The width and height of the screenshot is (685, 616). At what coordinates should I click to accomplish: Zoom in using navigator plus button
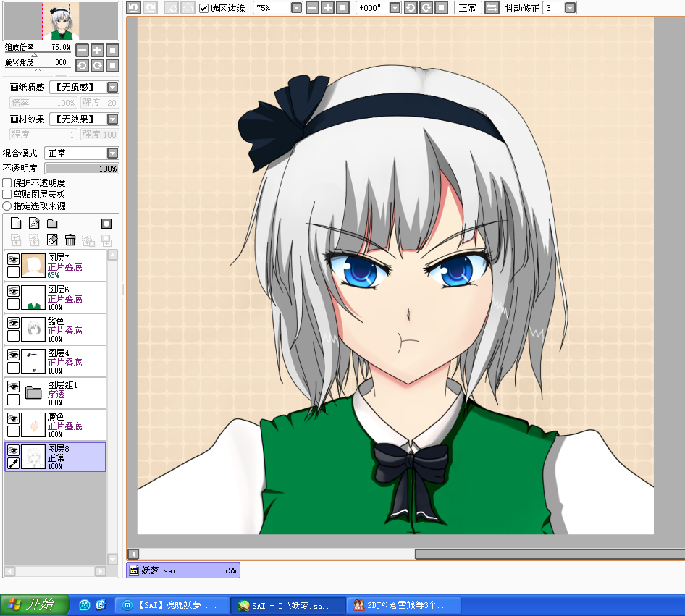[98, 50]
